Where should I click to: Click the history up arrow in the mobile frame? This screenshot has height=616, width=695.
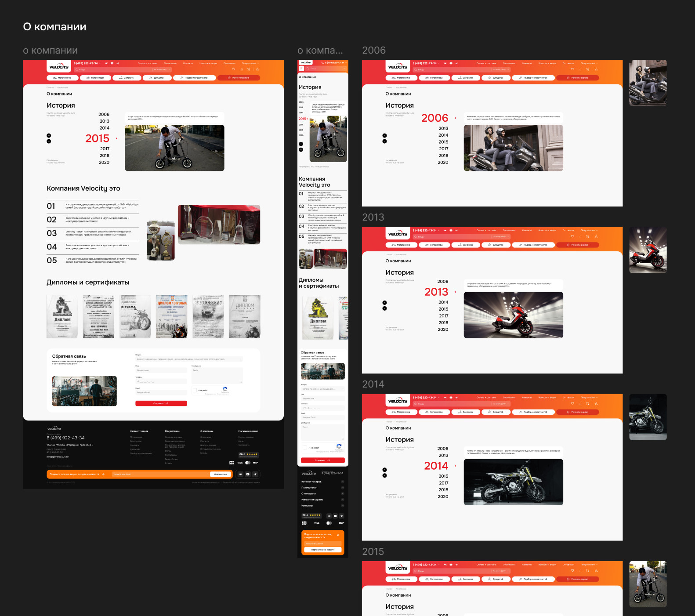pyautogui.click(x=301, y=144)
